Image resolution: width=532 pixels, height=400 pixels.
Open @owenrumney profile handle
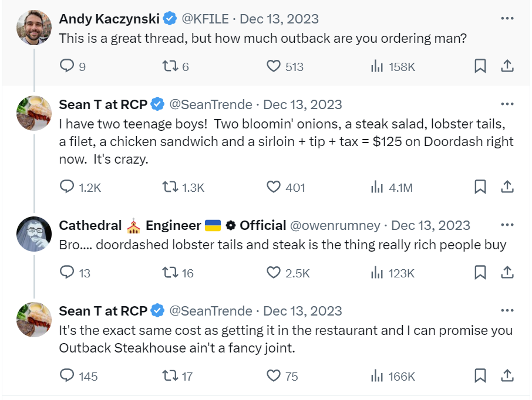point(335,225)
